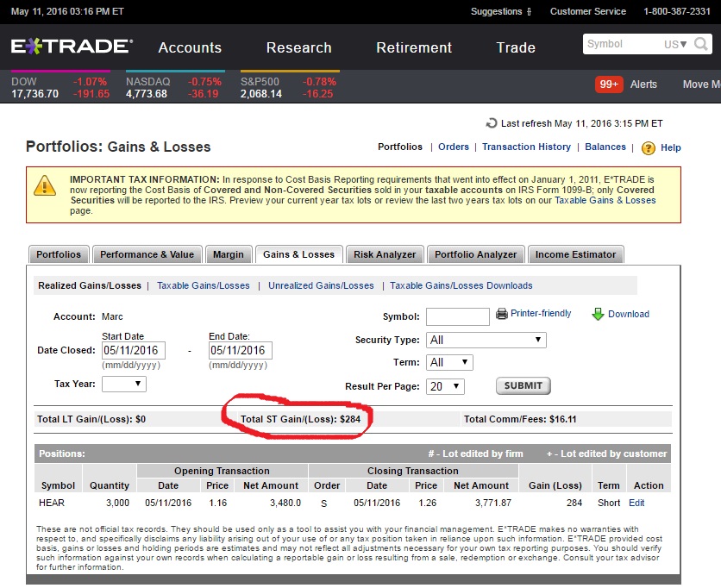Click Suggestions in the top bar

click(496, 11)
